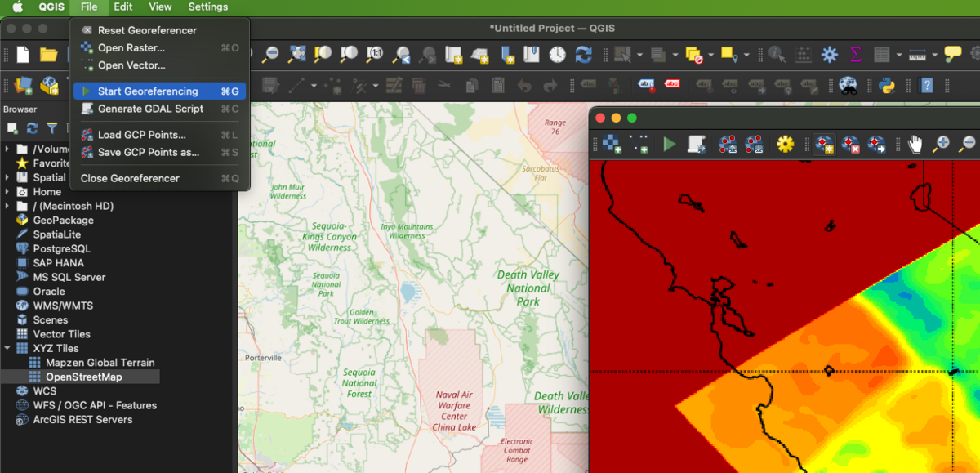Click Mapzen Global Terrain in Browser

(x=100, y=363)
